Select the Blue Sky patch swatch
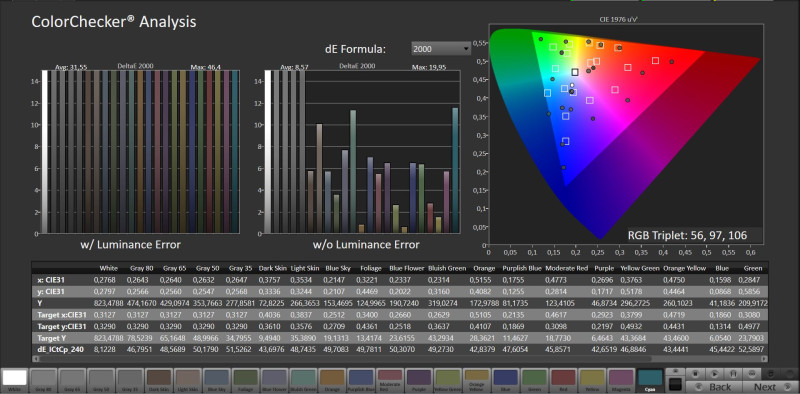 pos(216,380)
